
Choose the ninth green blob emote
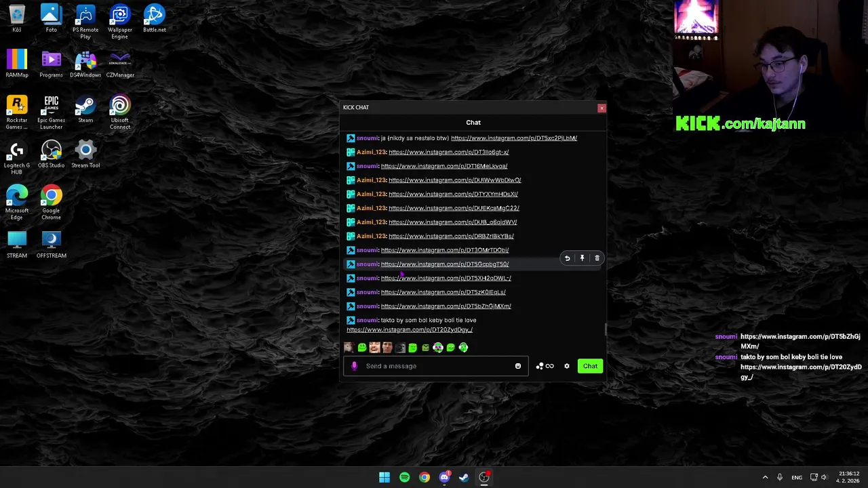coord(450,348)
